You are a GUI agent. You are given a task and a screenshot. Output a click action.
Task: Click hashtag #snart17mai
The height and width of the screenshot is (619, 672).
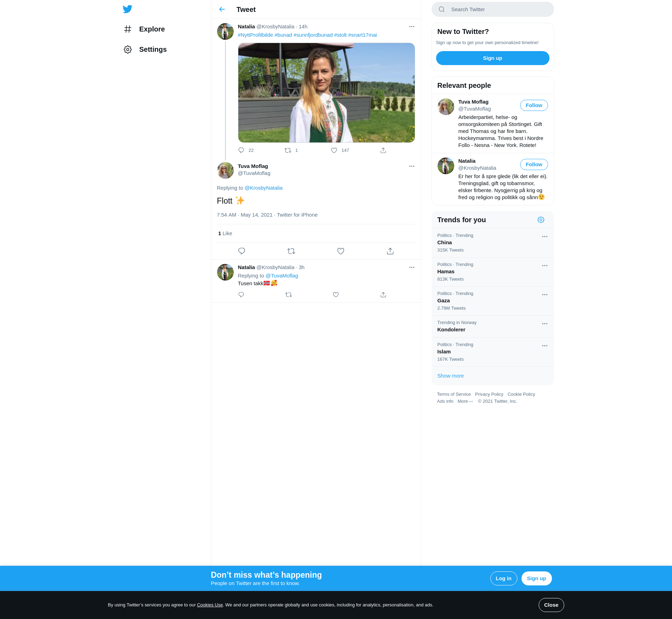click(x=363, y=35)
